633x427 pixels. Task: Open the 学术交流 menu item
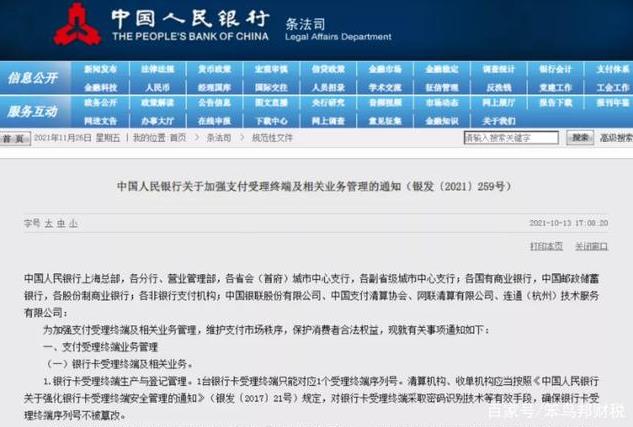(385, 88)
